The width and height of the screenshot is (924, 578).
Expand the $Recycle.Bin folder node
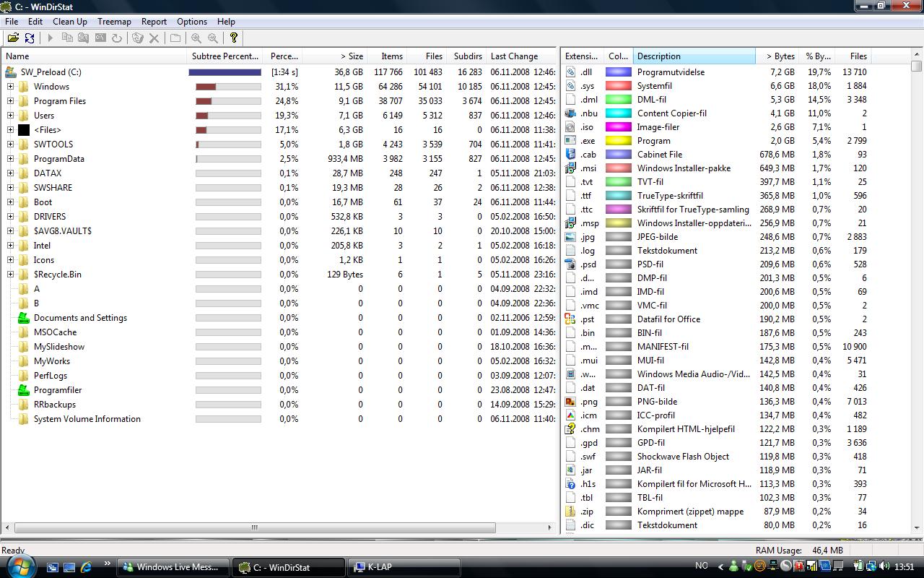(x=10, y=275)
